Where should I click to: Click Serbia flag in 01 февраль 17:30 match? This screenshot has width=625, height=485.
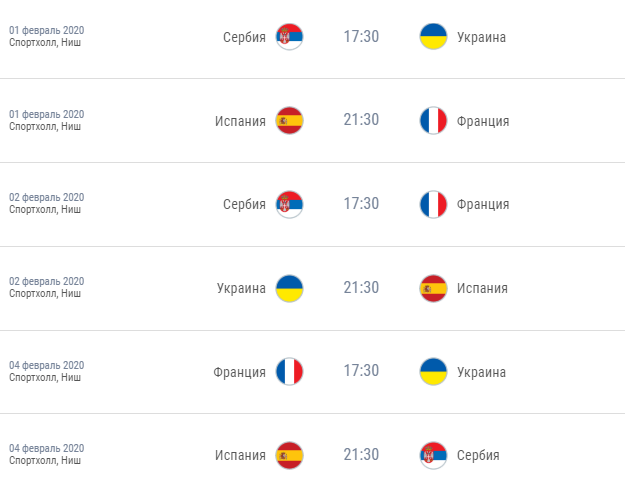pyautogui.click(x=289, y=37)
